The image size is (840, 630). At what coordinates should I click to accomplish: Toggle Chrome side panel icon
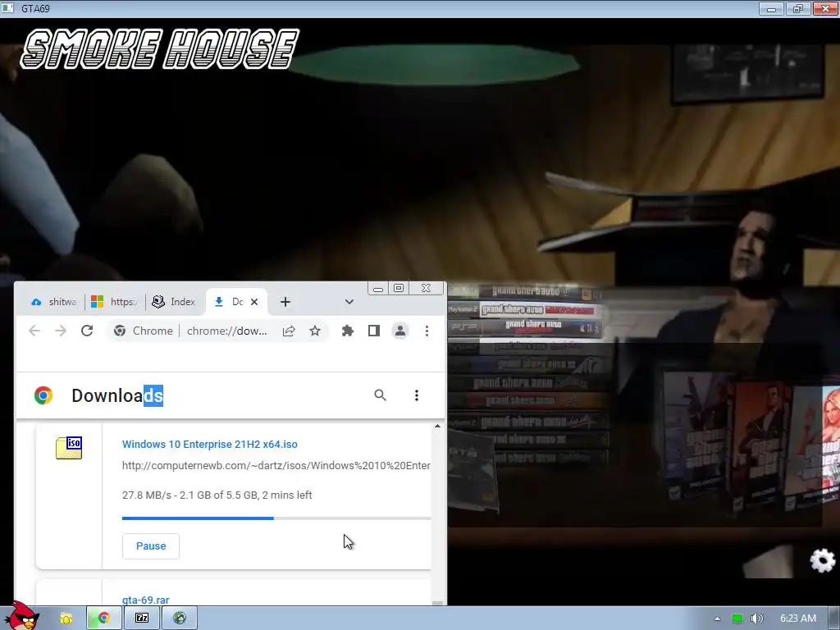[374, 331]
